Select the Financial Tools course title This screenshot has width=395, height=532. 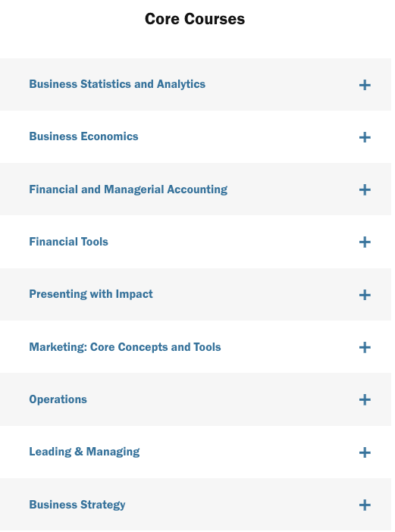point(68,242)
